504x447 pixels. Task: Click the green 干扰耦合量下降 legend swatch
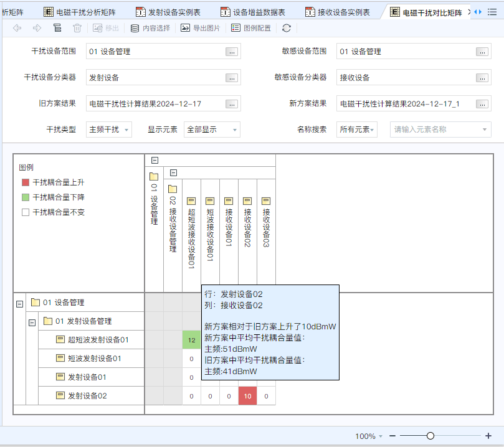(26, 197)
